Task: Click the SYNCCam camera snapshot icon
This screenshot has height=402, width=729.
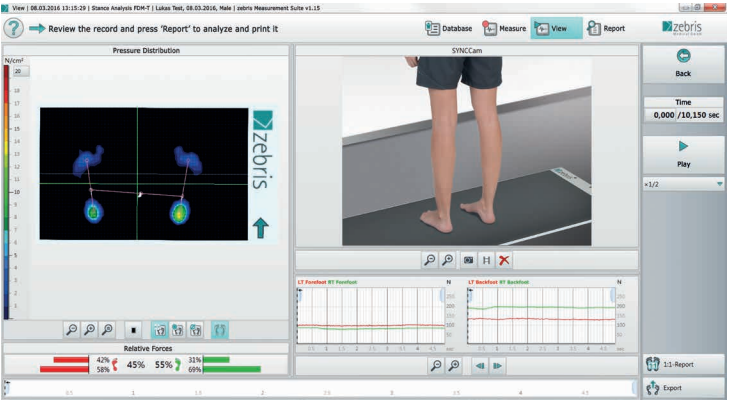Action: tap(467, 259)
